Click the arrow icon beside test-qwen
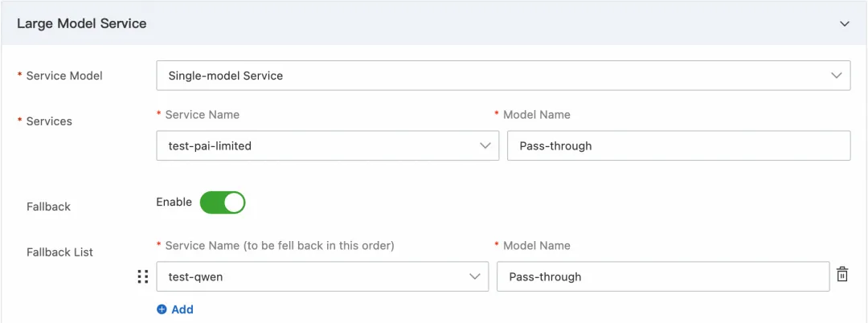The image size is (868, 323). point(475,276)
